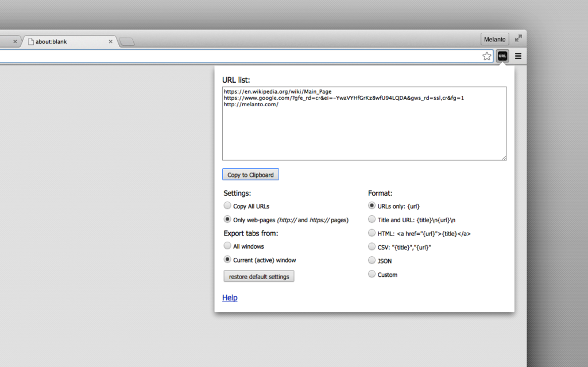The height and width of the screenshot is (367, 588).
Task: Open the Melanto profile button
Action: 494,39
